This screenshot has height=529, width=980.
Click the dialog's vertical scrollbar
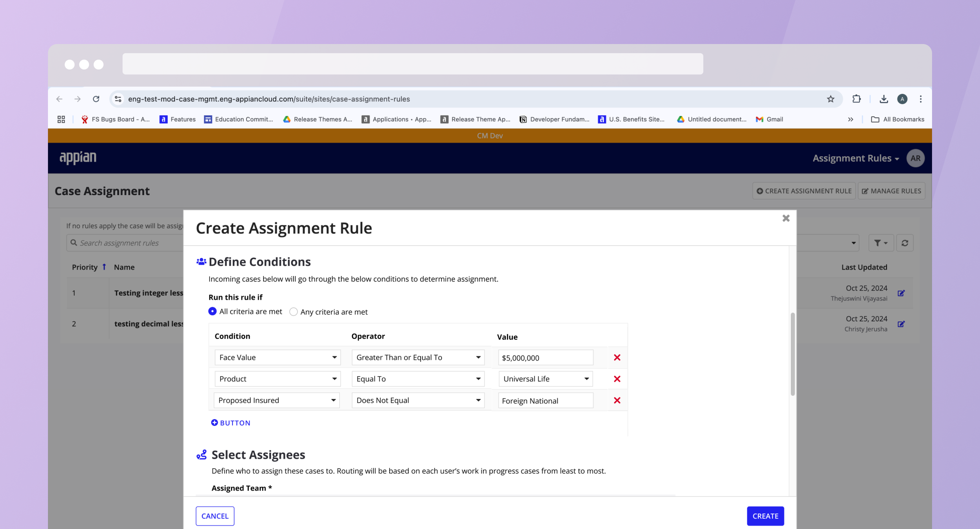click(x=792, y=354)
